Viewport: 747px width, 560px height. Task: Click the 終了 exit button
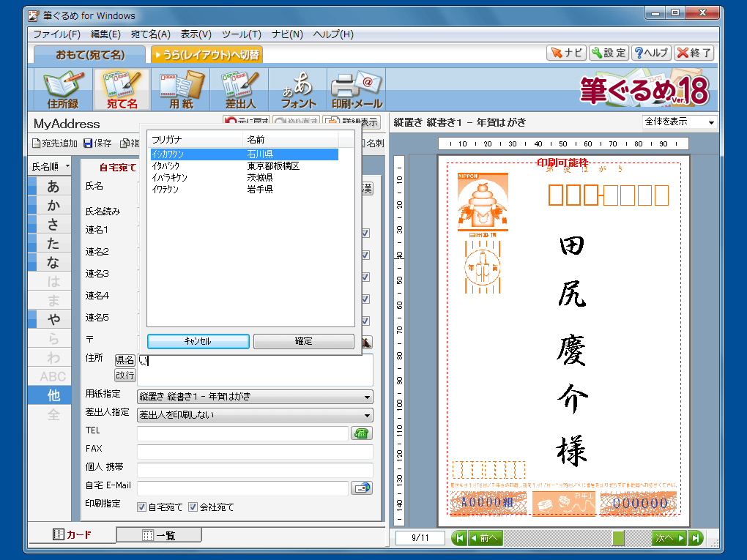[694, 53]
